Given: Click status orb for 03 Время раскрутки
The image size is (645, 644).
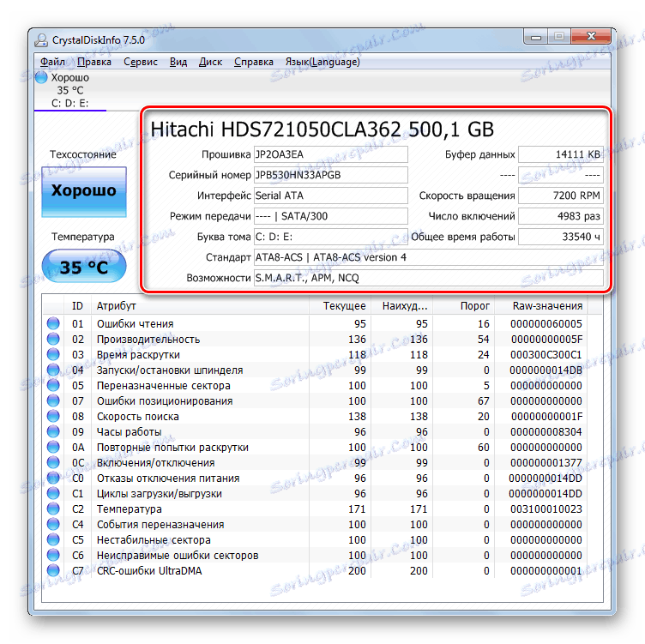Looking at the screenshot, I should pos(53,354).
